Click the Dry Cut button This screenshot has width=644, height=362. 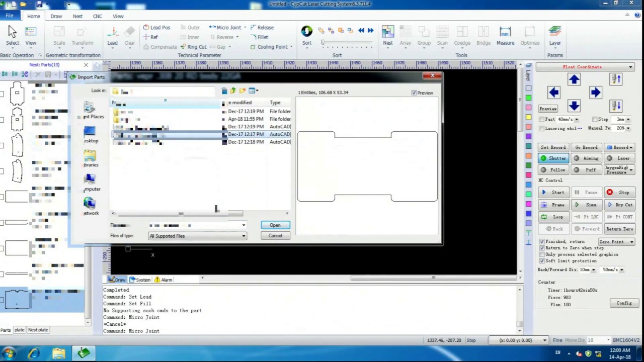coord(619,205)
